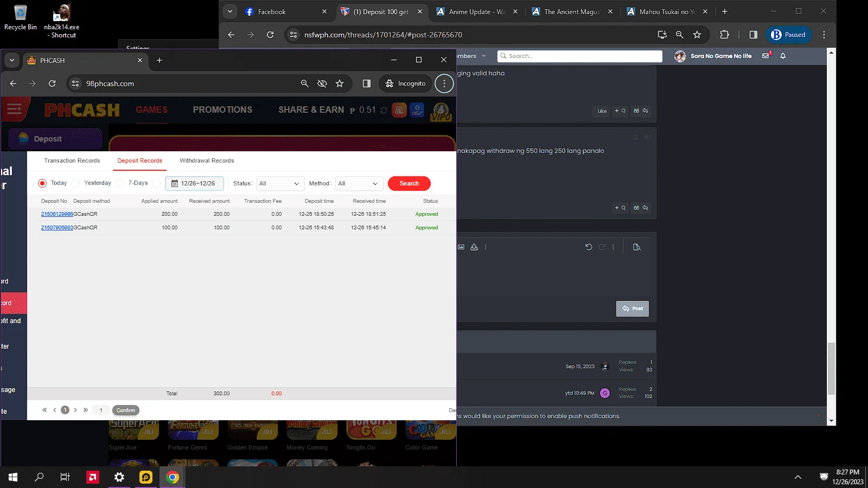
Task: Click preview icon in forum reply editor
Action: [637, 247]
